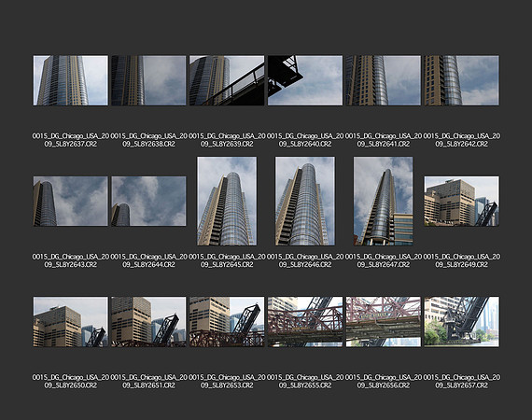Click the filename label ending 5L8Y2655.CR2

point(305,382)
